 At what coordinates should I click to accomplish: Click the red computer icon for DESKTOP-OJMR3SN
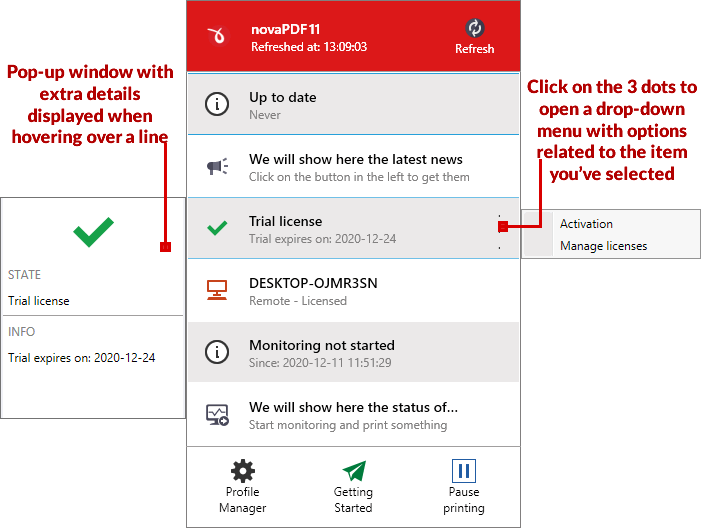pos(217,290)
